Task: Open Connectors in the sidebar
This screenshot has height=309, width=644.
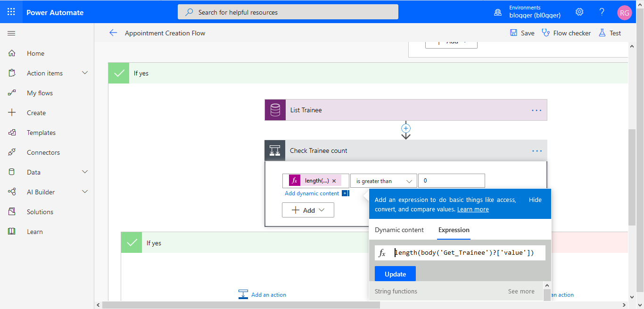Action: 43,152
